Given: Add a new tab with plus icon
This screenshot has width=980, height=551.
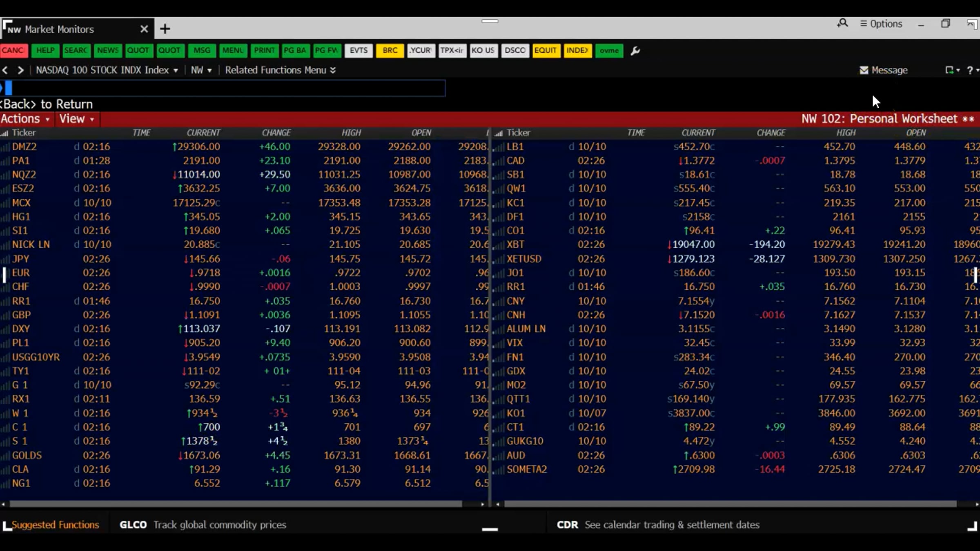Looking at the screenshot, I should (165, 29).
